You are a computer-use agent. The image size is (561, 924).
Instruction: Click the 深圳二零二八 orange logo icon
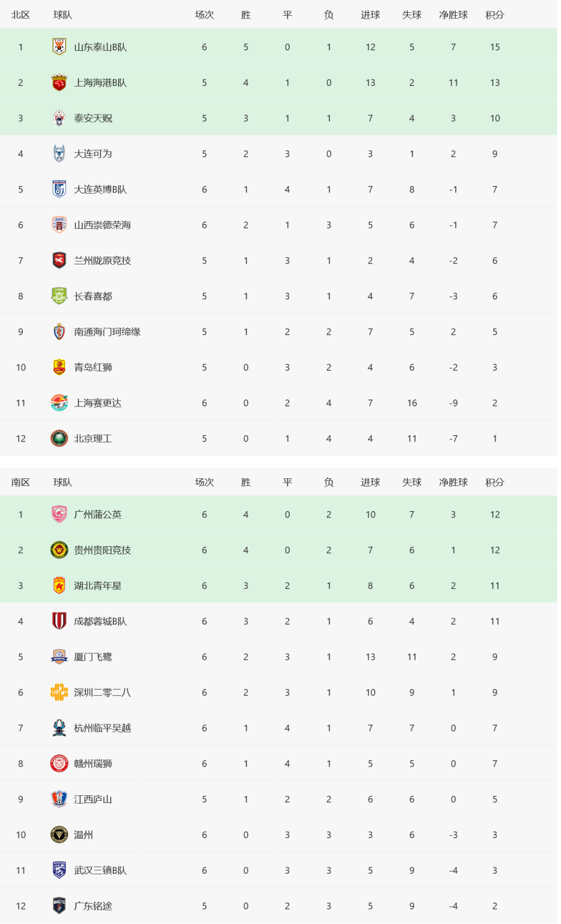click(59, 692)
